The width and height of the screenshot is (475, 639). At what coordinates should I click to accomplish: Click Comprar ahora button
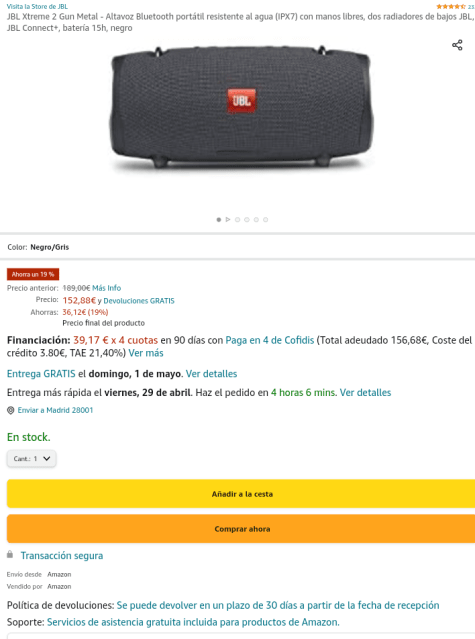241,529
